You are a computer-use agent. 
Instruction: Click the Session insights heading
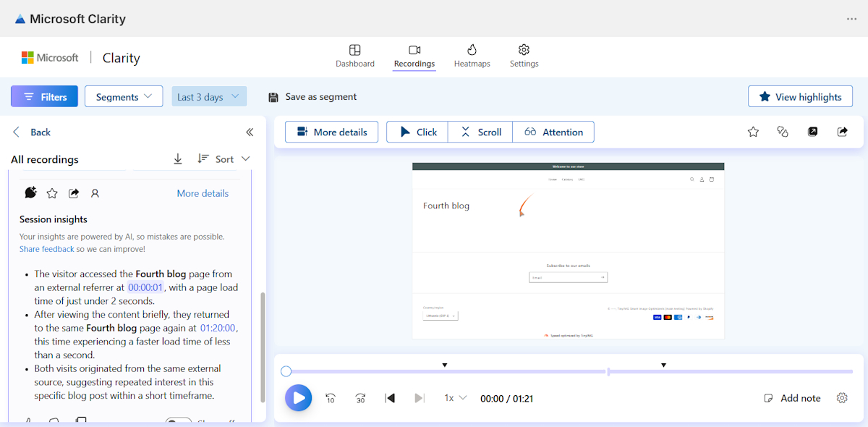click(54, 219)
